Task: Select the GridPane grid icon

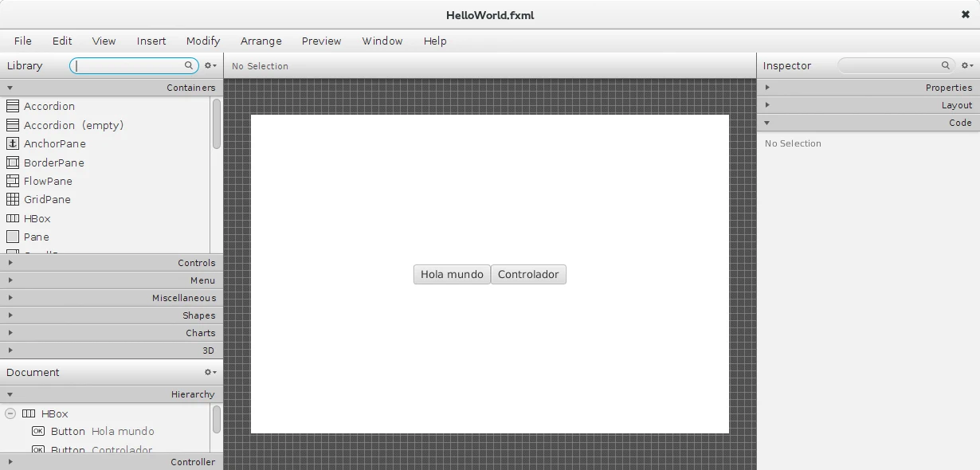Action: tap(13, 200)
